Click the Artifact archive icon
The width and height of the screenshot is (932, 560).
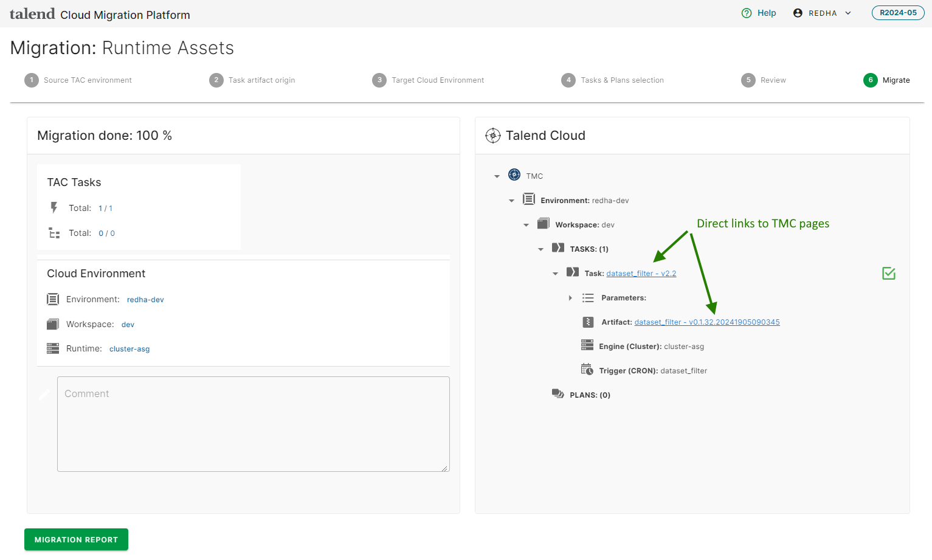(588, 322)
